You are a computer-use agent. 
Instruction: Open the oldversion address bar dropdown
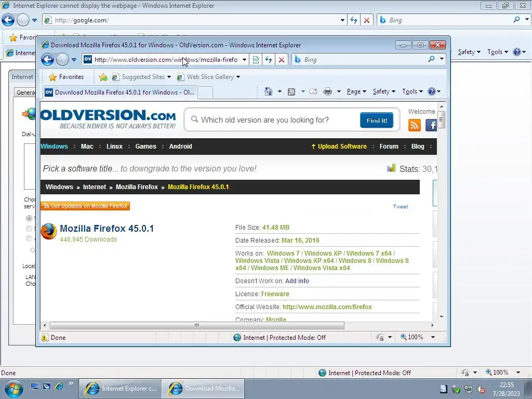pyautogui.click(x=244, y=60)
